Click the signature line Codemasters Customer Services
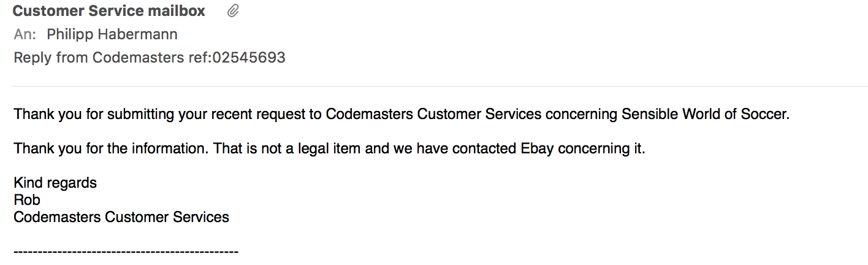 click(x=121, y=217)
